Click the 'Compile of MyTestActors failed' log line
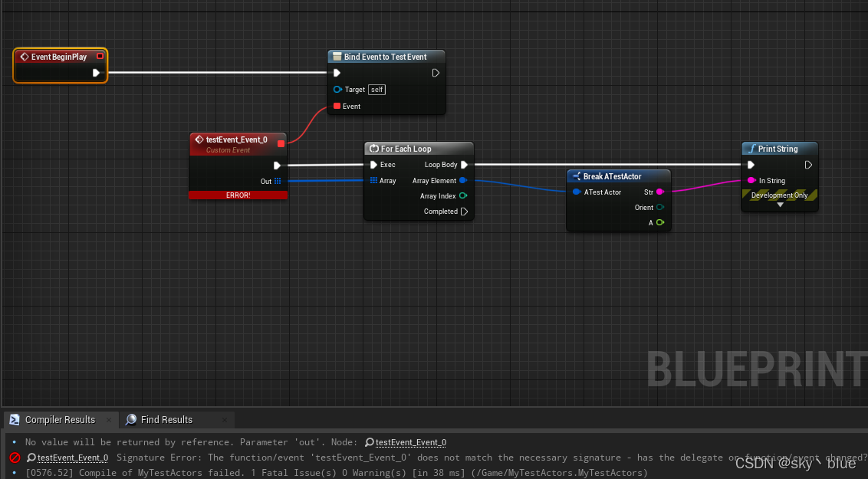868x479 pixels. click(x=337, y=473)
